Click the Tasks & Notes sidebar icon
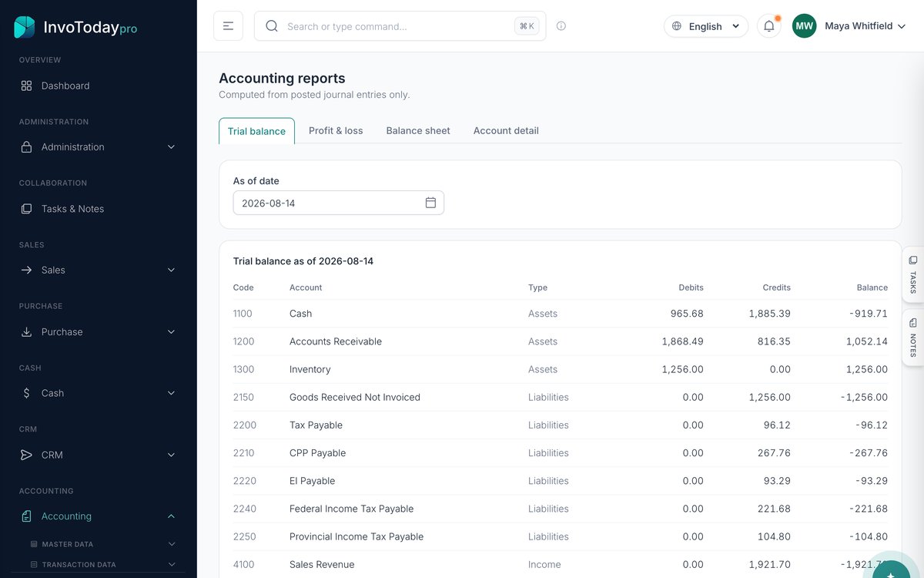The width and height of the screenshot is (924, 578). click(26, 209)
